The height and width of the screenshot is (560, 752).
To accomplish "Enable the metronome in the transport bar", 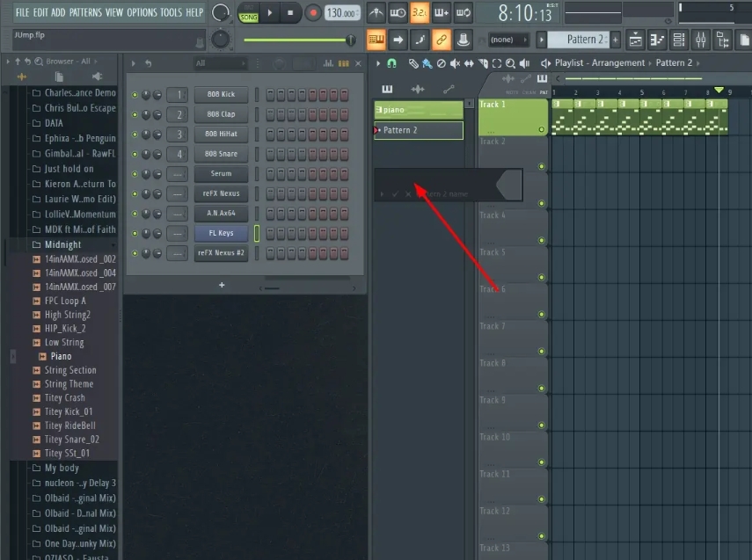I will click(x=375, y=12).
